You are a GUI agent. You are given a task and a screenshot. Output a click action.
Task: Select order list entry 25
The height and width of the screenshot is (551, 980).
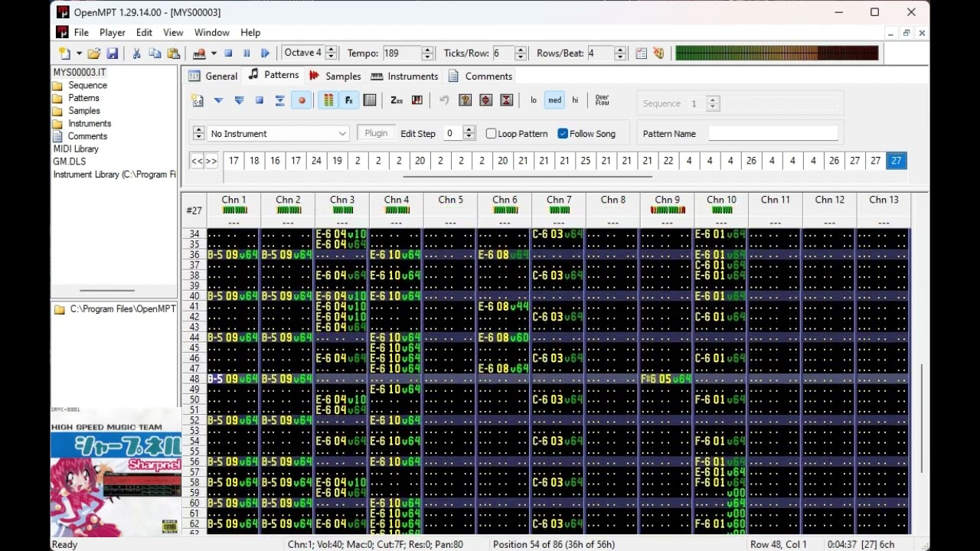(585, 161)
